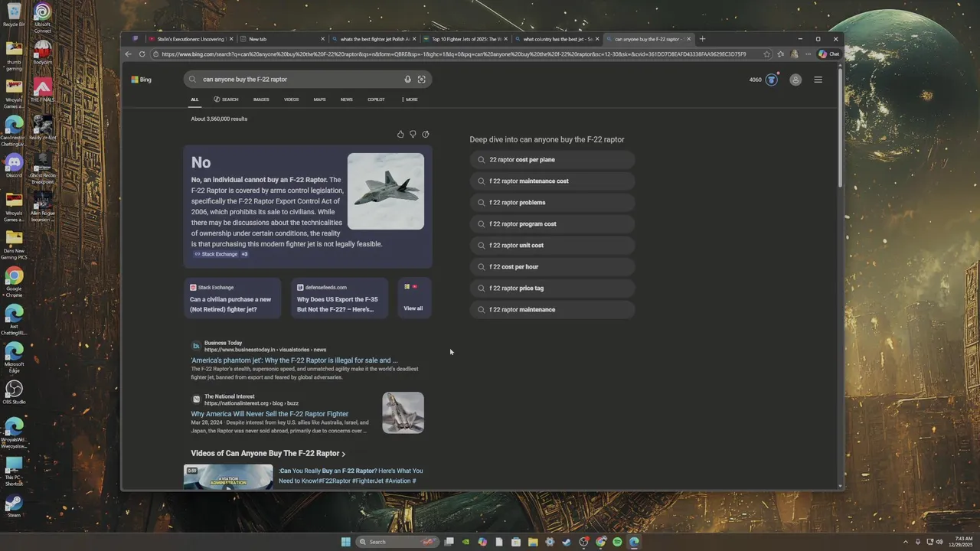Open Steam desktop icon
The width and height of the screenshot is (980, 551).
pos(14,506)
